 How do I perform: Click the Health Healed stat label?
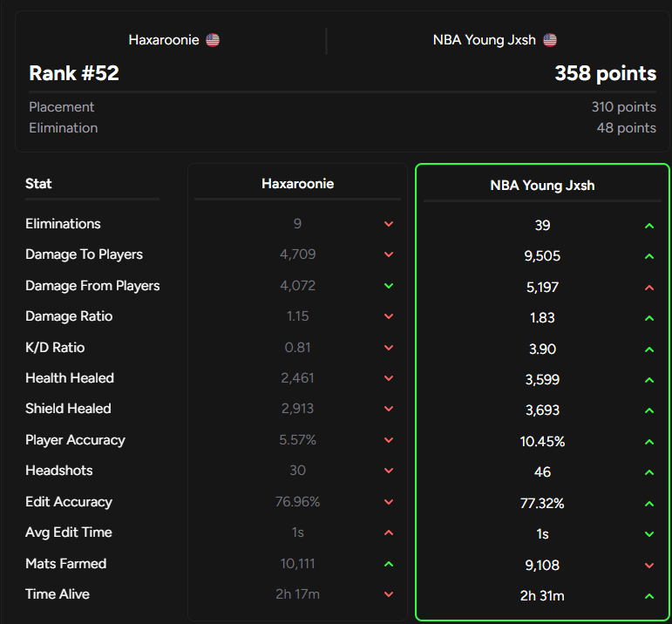point(70,378)
